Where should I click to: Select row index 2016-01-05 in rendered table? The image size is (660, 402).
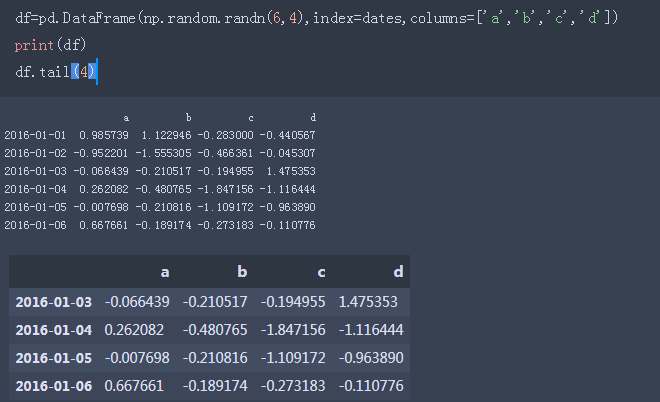tap(53, 358)
